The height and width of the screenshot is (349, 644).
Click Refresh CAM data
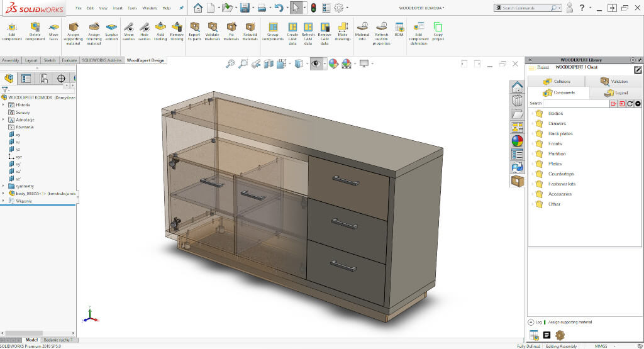(308, 33)
